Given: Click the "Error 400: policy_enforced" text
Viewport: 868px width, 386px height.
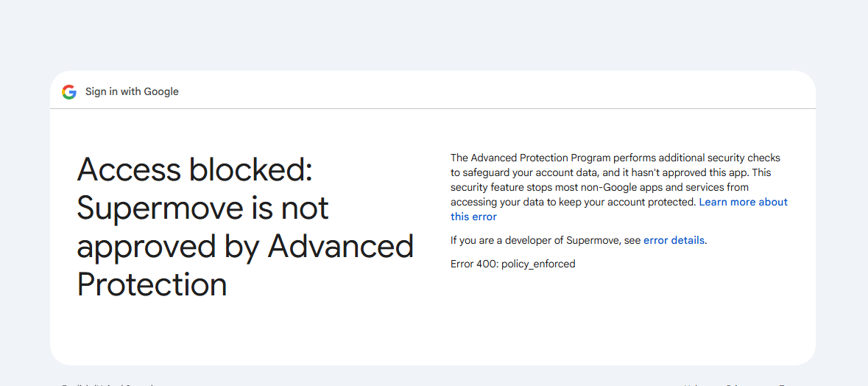Looking at the screenshot, I should click(512, 264).
